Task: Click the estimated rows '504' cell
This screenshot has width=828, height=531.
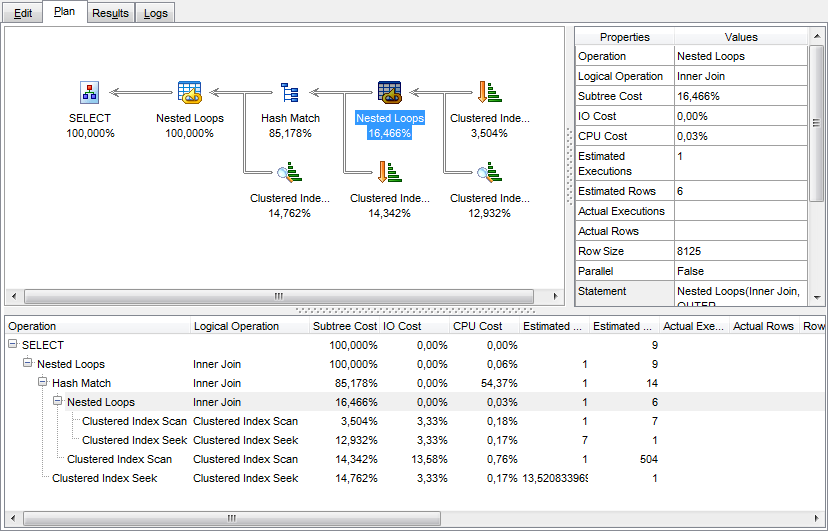Action: coord(624,459)
